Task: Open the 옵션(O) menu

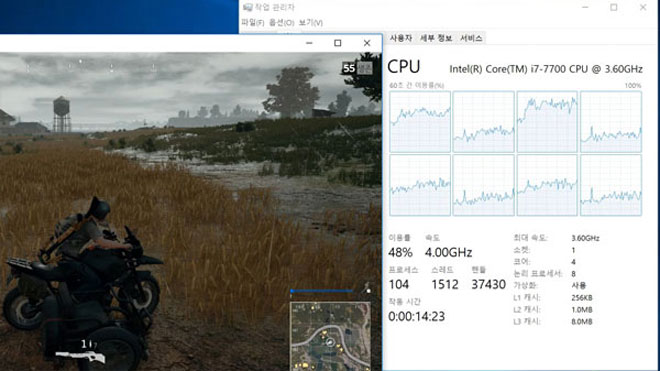Action: tap(281, 22)
